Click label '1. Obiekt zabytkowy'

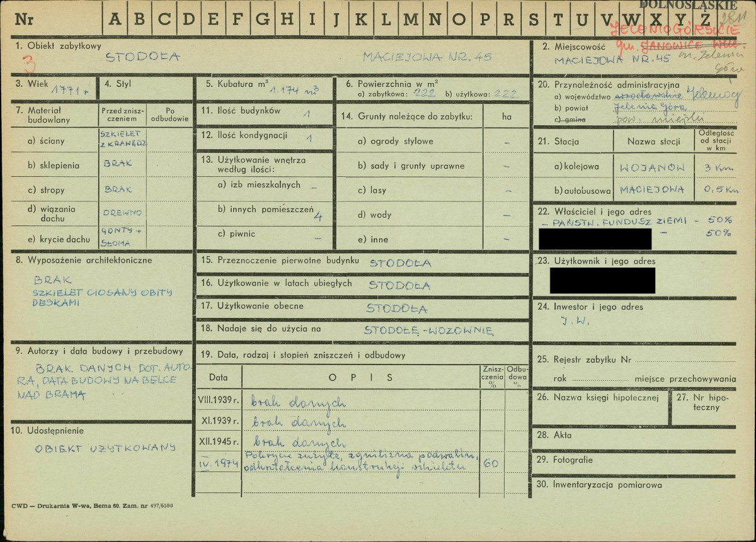point(59,46)
